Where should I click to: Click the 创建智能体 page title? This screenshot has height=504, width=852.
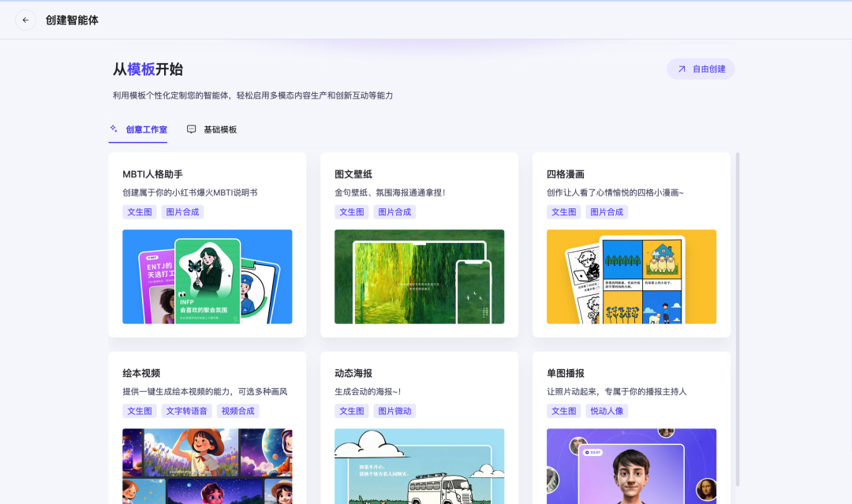click(x=73, y=20)
